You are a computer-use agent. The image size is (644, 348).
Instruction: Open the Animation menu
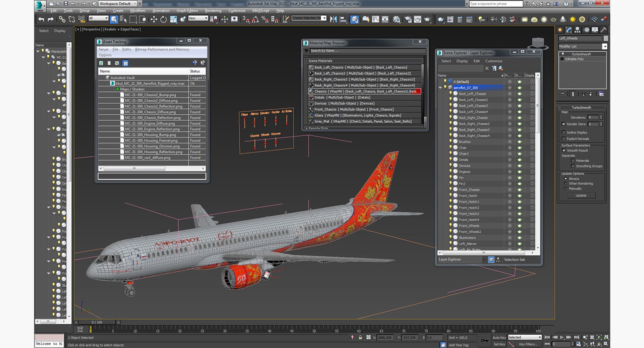161,11
